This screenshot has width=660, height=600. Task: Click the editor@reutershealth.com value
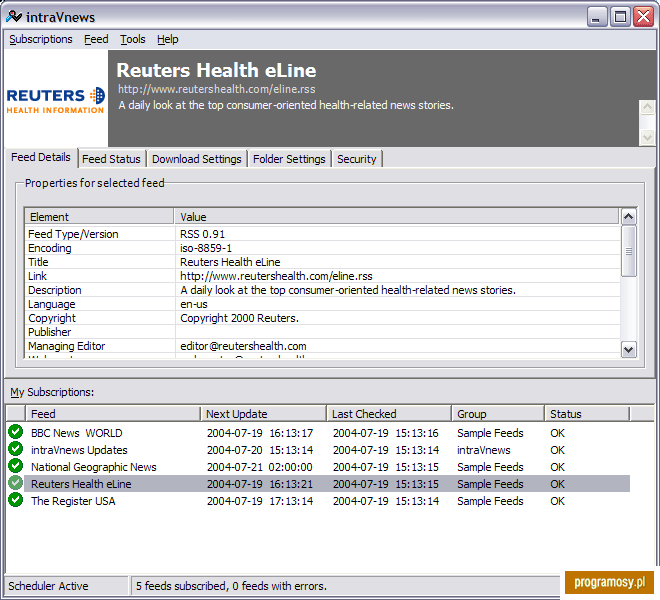pos(243,346)
